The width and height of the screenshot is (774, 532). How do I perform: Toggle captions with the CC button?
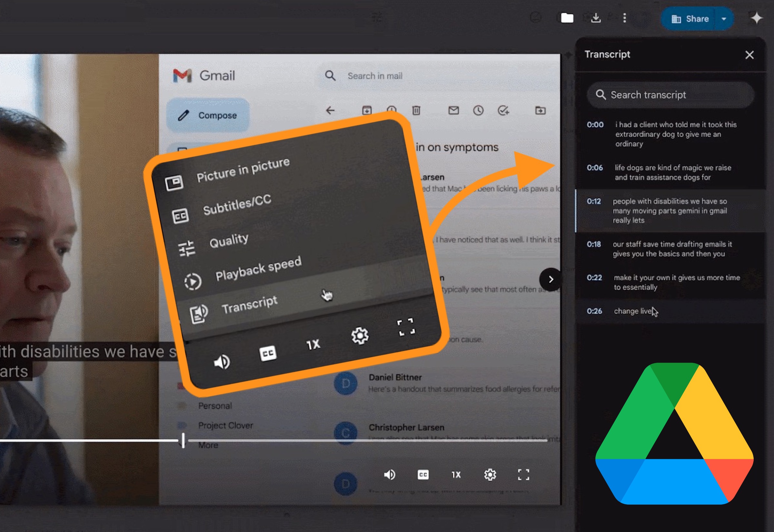tap(269, 353)
